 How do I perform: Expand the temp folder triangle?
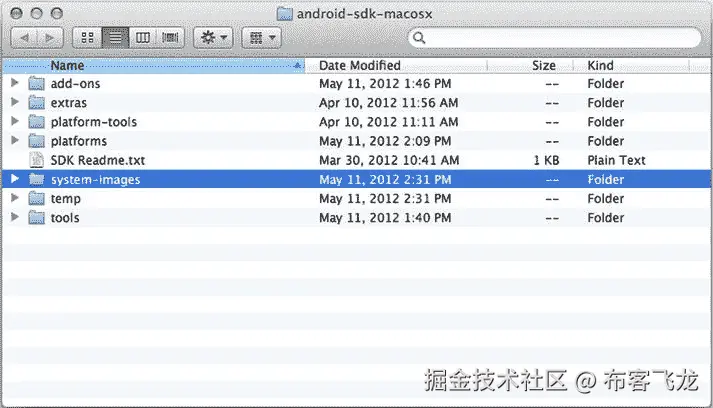15,198
